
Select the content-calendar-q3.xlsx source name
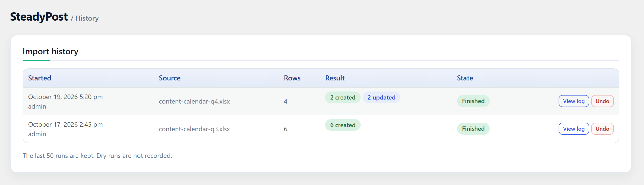[x=194, y=129]
